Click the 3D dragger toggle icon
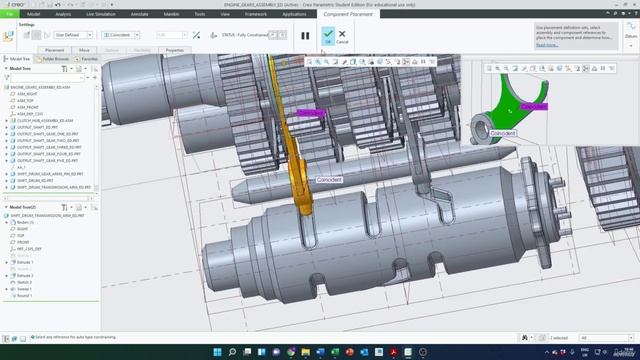Image resolution: width=640 pixels, height=360 pixels. 213,36
